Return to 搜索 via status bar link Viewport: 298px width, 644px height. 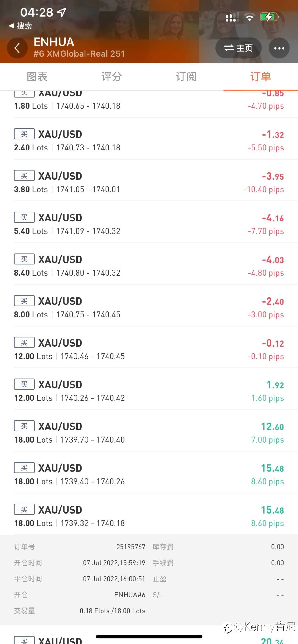coord(20,26)
